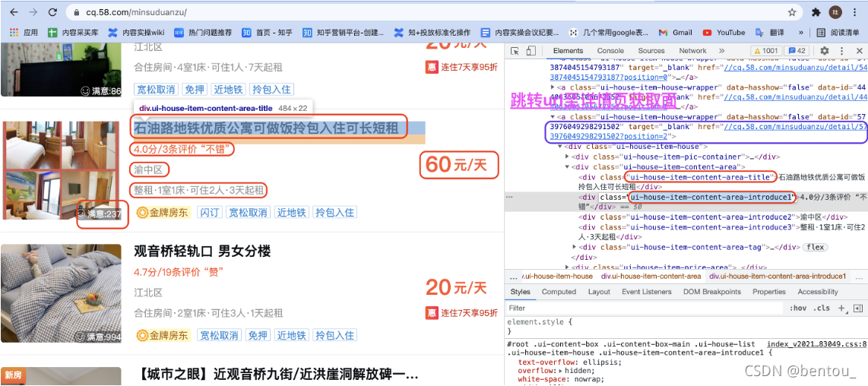Select the ui-house-item-content-area-introduce3 node

723,232
